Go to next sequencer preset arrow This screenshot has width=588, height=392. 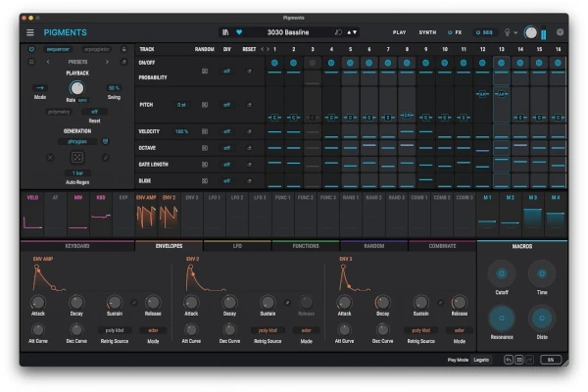click(107, 62)
